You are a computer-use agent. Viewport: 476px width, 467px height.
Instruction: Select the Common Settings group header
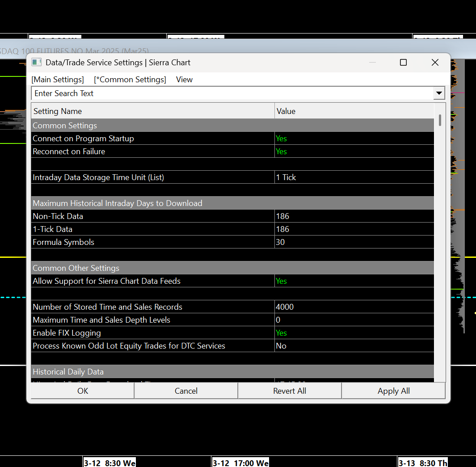point(232,125)
